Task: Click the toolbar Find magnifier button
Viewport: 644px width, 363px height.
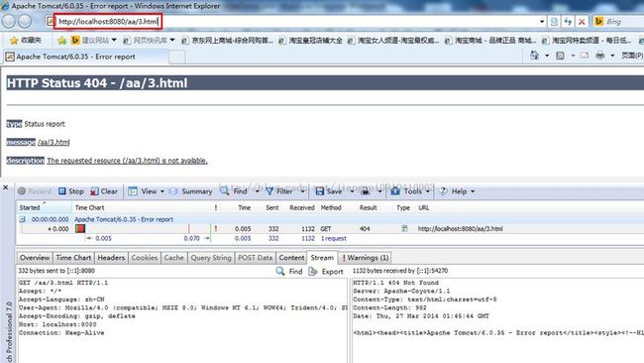Action: 234,191
